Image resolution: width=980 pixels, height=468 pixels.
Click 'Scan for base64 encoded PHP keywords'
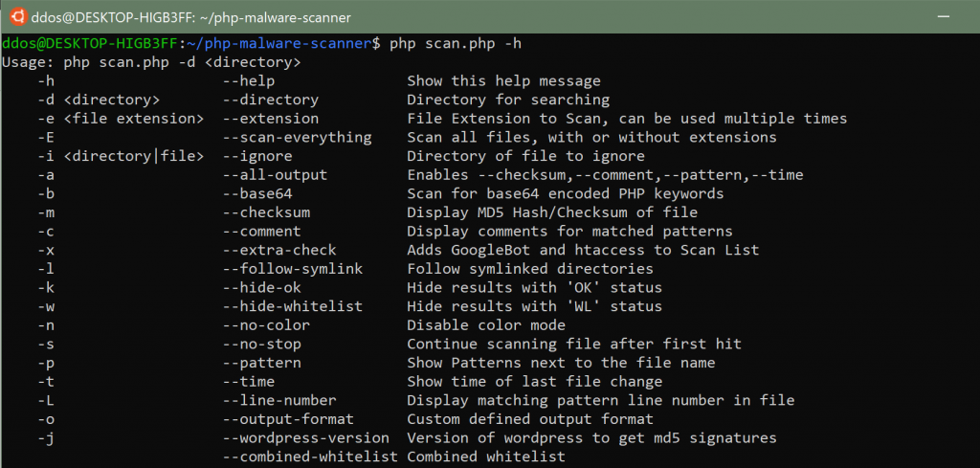tap(566, 193)
